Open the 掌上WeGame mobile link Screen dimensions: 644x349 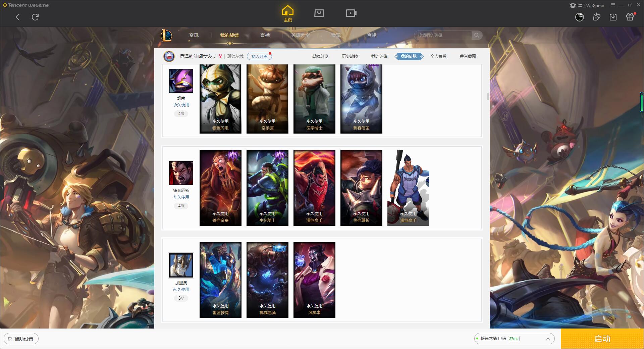click(x=587, y=5)
